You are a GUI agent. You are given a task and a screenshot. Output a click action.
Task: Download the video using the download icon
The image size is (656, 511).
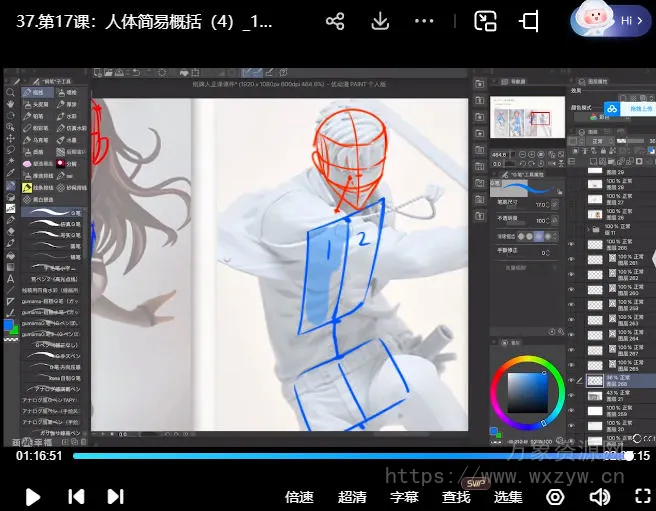coord(380,21)
